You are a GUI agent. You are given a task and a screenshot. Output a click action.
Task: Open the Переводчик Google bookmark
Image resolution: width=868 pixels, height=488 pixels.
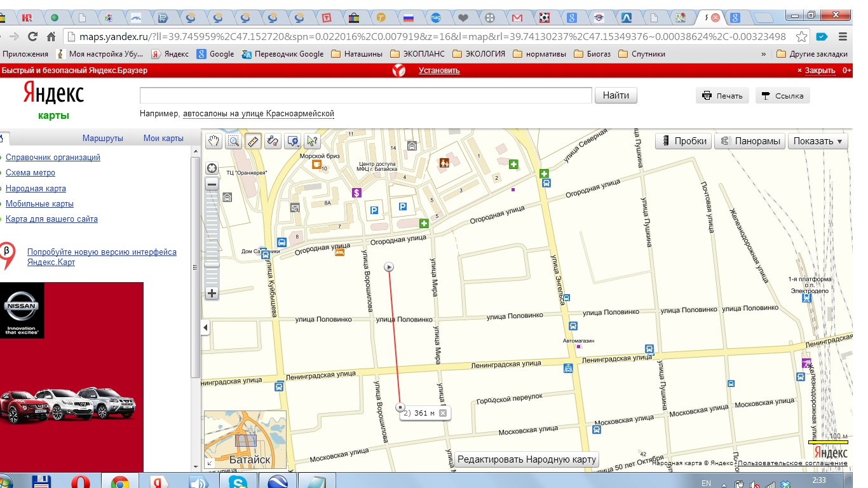pos(283,54)
